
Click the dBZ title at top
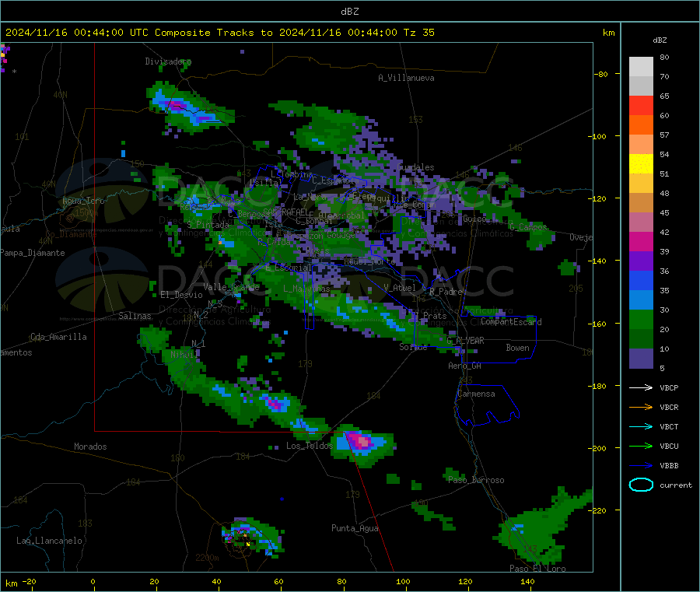(349, 12)
